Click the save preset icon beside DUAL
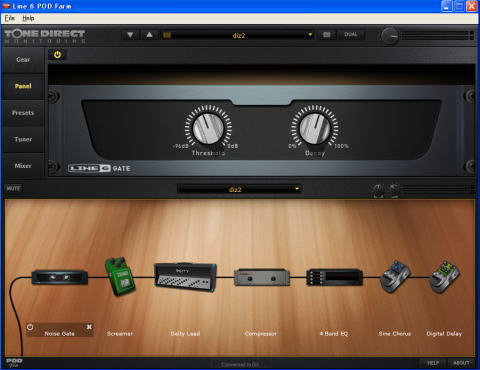This screenshot has width=480, height=370. (x=327, y=35)
